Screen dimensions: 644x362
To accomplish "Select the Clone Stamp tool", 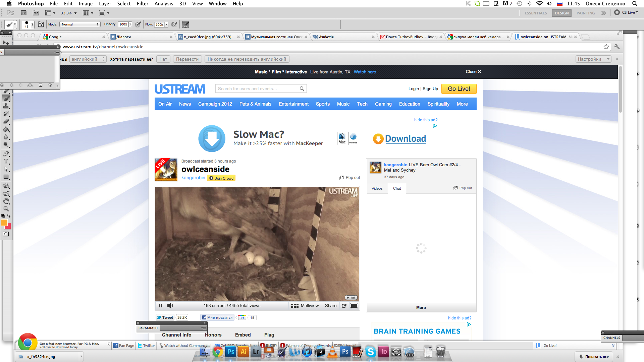I will coord(6,106).
